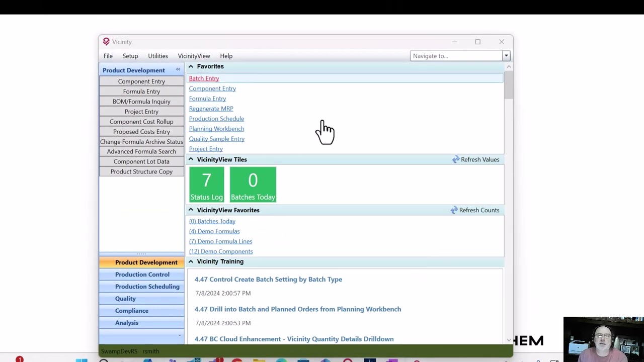Select the Production Control navigation group
The height and width of the screenshot is (362, 644).
(x=142, y=275)
